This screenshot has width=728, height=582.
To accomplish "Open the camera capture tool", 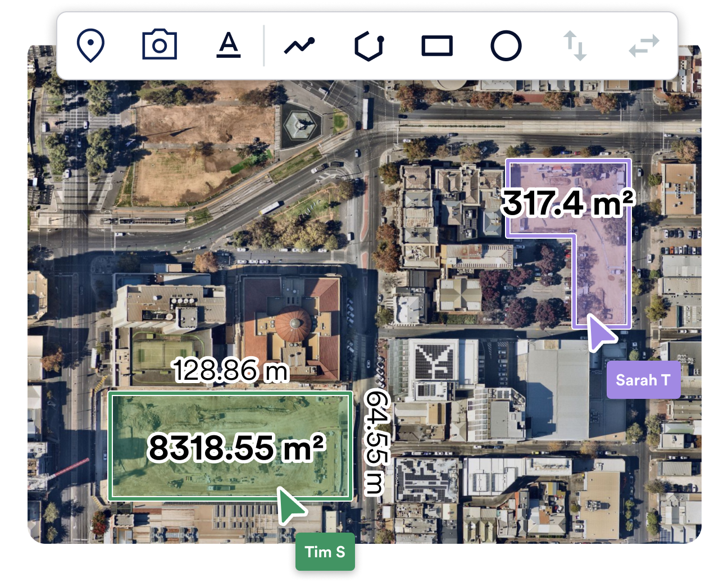I will click(x=160, y=46).
